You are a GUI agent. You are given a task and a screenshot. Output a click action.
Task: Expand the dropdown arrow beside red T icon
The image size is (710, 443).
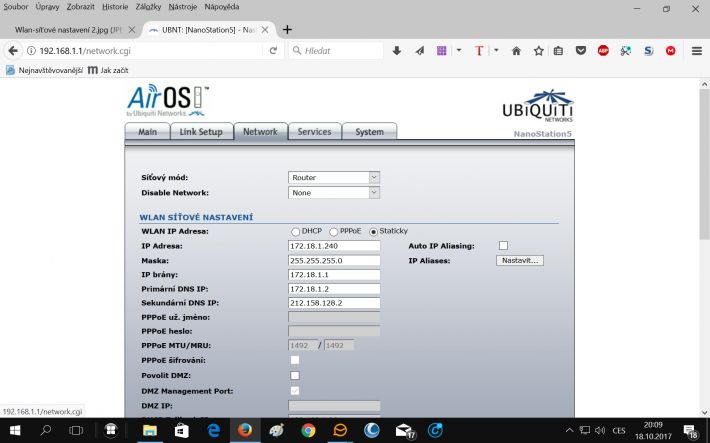[496, 50]
